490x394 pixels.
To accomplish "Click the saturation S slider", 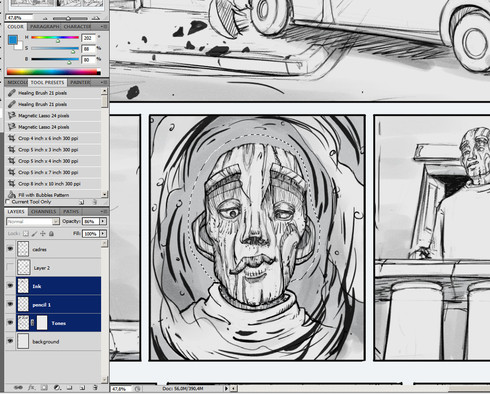I will pos(55,49).
